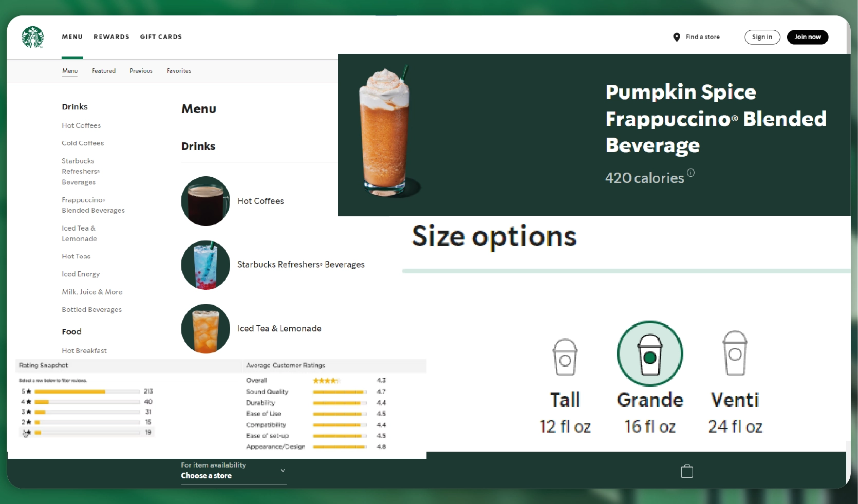Click the Appearance/Design rating bar
Image resolution: width=858 pixels, height=504 pixels.
(340, 447)
